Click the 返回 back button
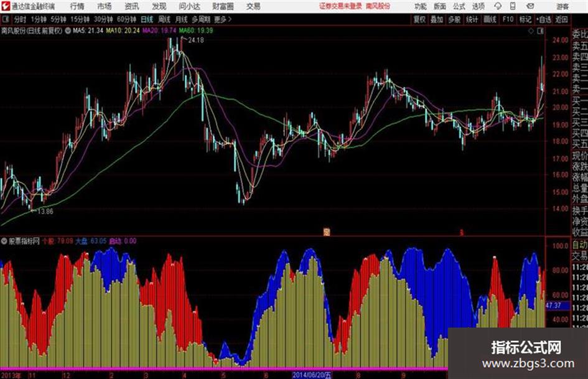Viewport: 588px width, 379px height. pos(561,19)
